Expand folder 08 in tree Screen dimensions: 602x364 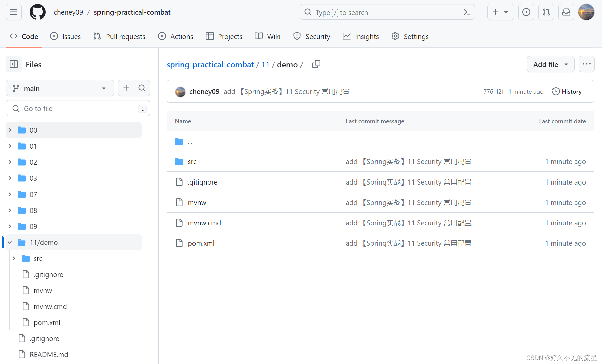click(10, 210)
